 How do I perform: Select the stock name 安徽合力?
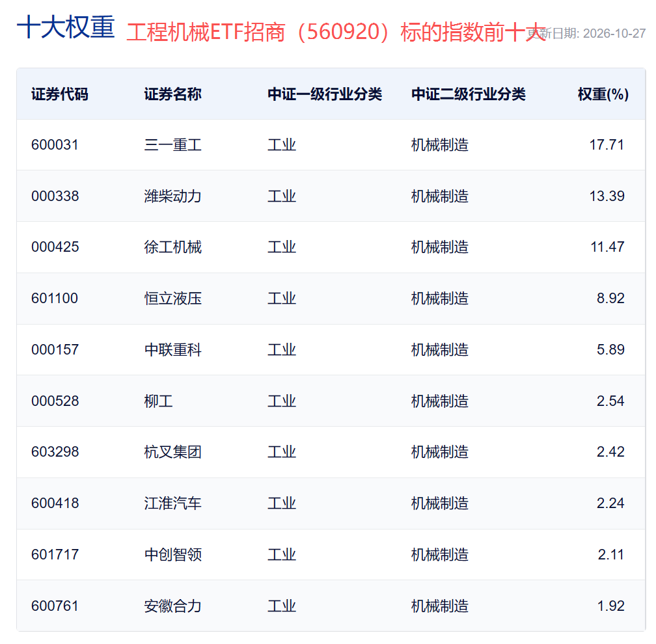173,606
